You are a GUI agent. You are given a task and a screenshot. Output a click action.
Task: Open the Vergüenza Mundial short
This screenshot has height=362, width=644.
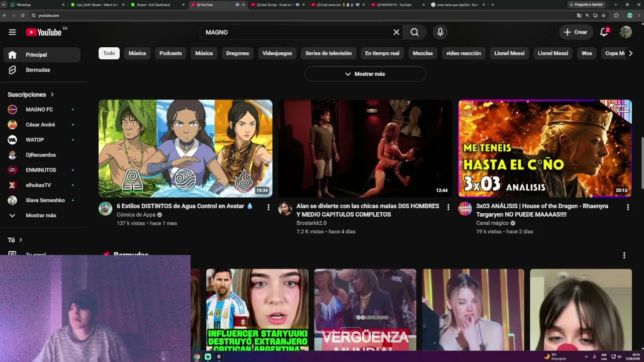[365, 310]
